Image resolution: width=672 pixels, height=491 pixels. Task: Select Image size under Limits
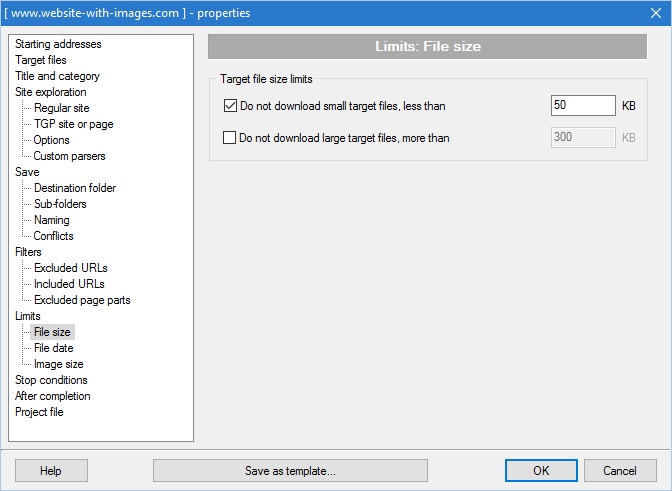tap(59, 364)
